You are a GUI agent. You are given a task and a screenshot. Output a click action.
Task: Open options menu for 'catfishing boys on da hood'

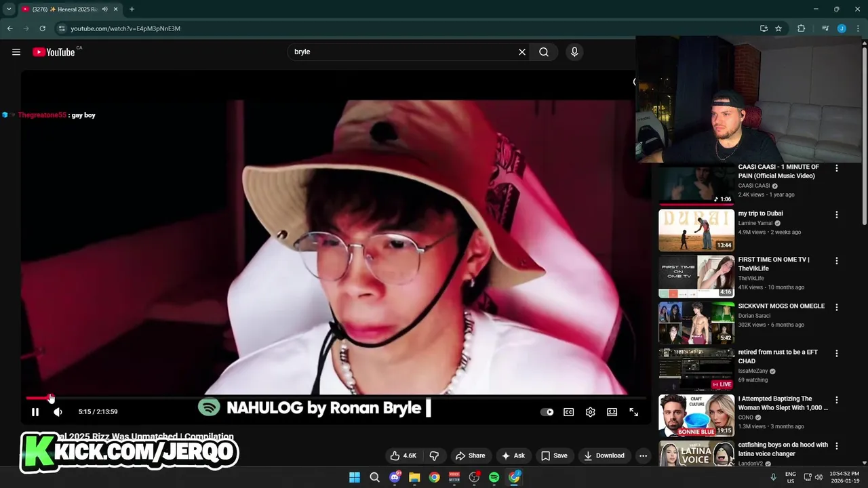click(836, 446)
